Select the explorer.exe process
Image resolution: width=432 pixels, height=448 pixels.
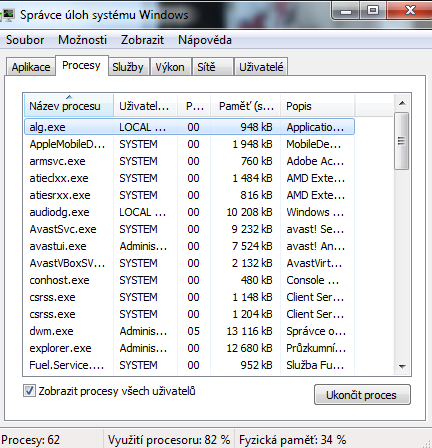(x=189, y=348)
